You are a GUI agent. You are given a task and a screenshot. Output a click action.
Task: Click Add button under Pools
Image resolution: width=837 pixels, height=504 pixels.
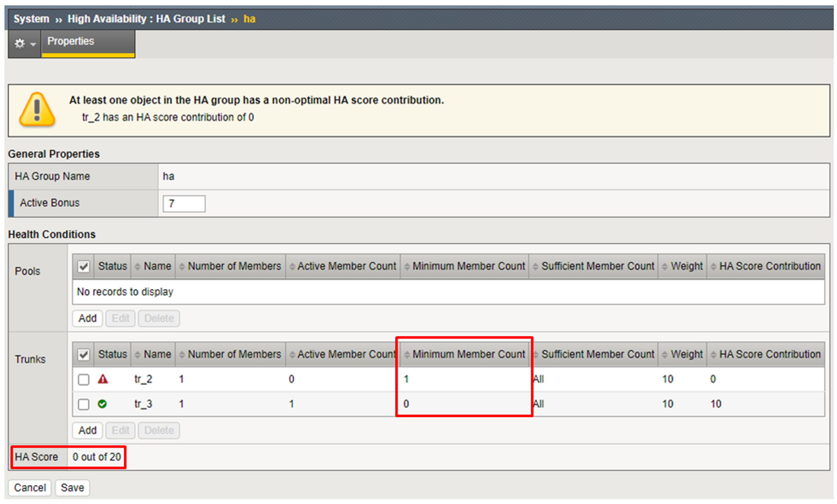(87, 318)
